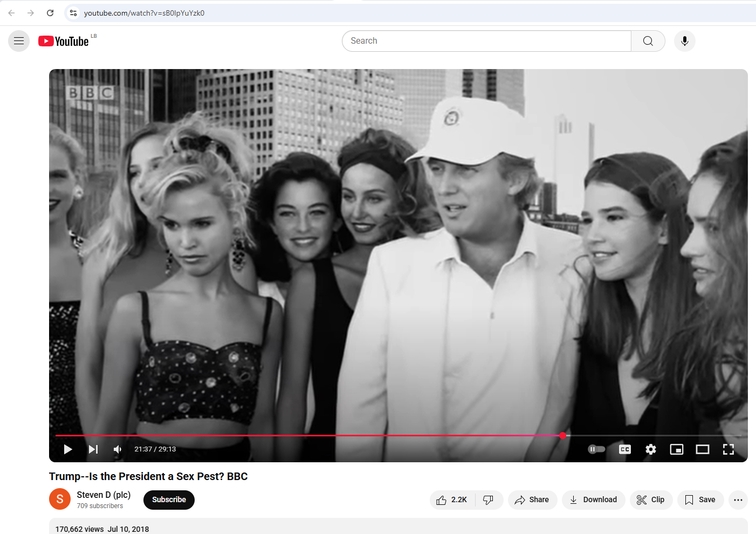
Task: Click into the Search input field
Action: coord(485,41)
